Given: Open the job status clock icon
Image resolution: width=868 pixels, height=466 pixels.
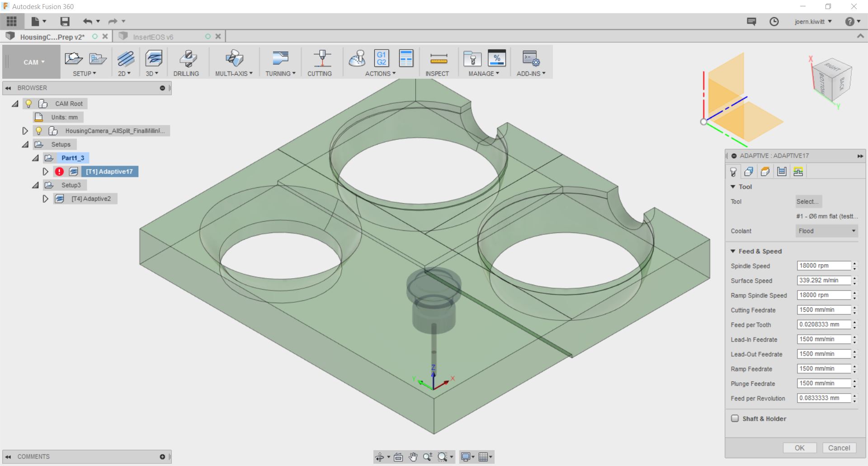Looking at the screenshot, I should click(x=774, y=21).
